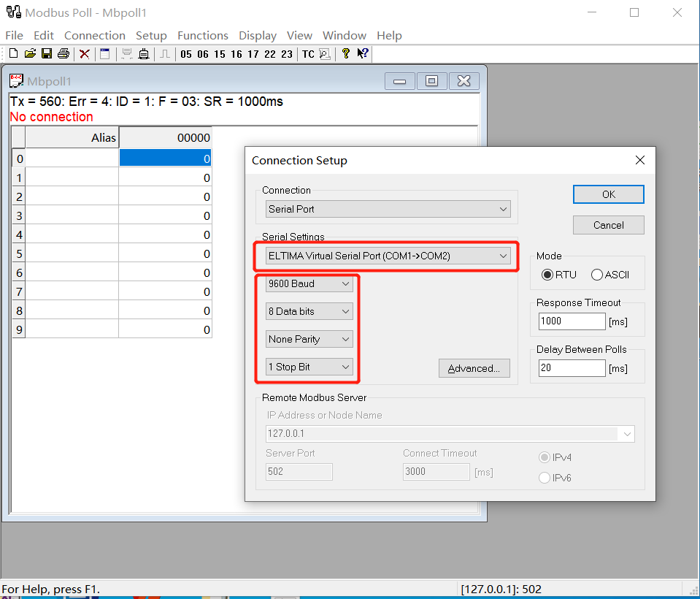Close the Connection Setup dialog
Screen dimensions: 700x599
[639, 160]
